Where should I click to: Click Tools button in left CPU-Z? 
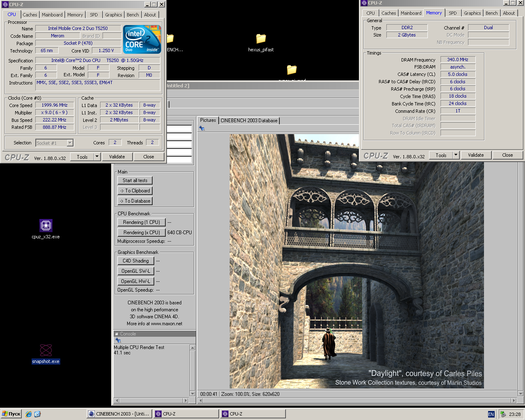point(82,157)
